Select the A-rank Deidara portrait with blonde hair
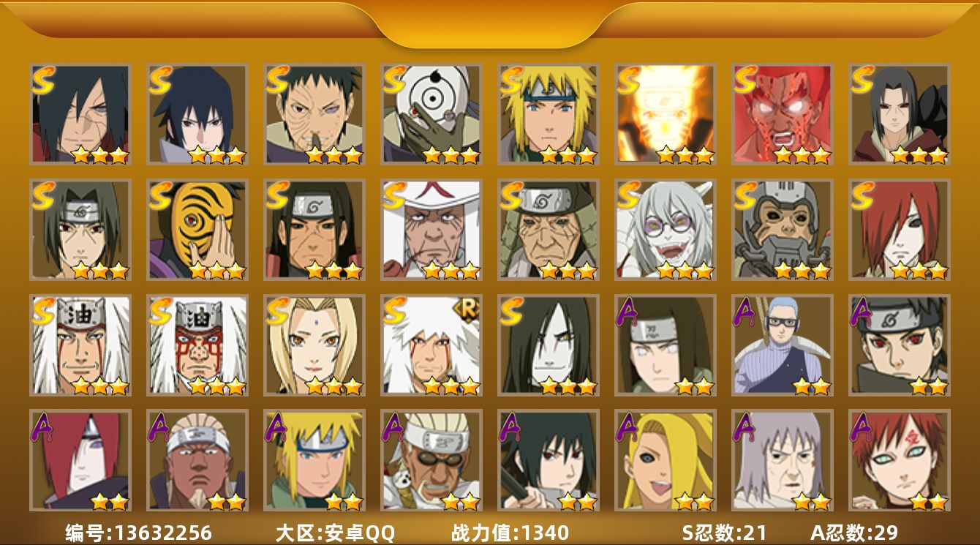 [x=666, y=460]
